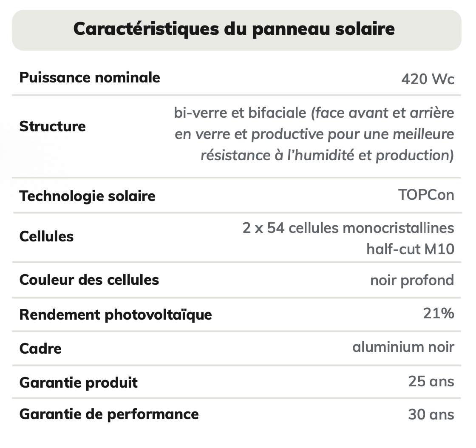Screen dimensions: 476x448
Task: Select the 'Structure' row label
Action: (52, 126)
